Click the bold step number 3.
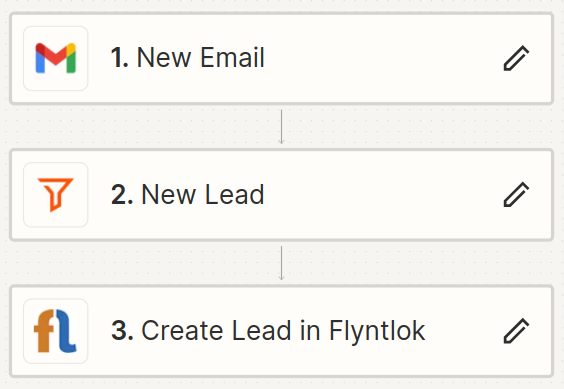The height and width of the screenshot is (389, 564). coord(122,331)
